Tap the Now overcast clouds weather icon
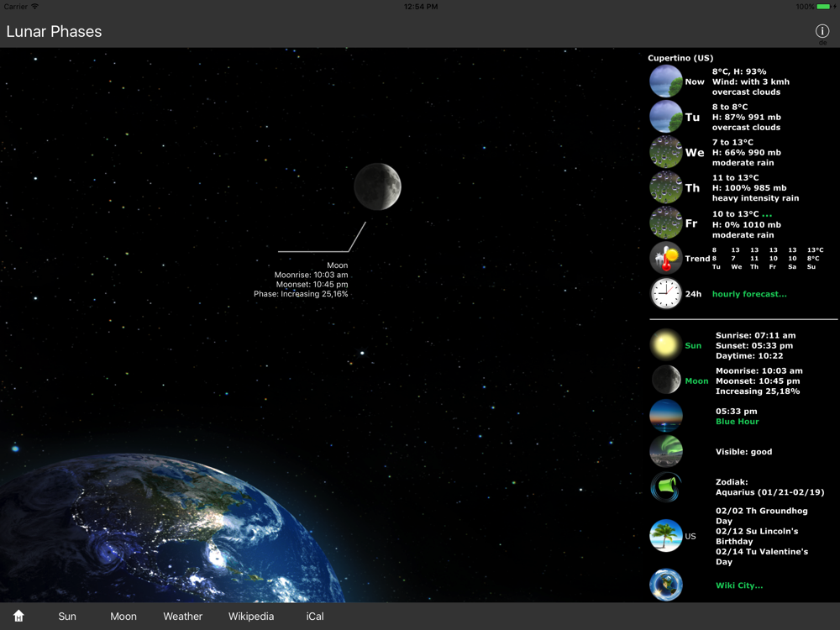This screenshot has height=630, width=840. 666,81
